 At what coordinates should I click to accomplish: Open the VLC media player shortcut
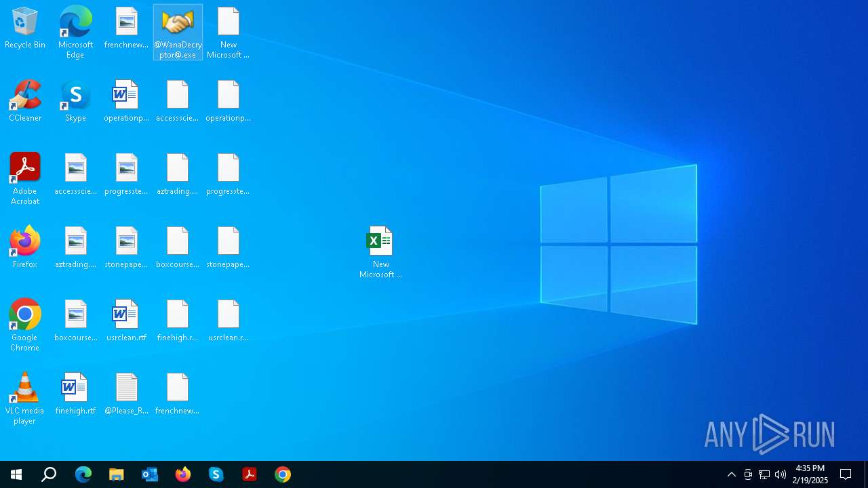(x=25, y=398)
